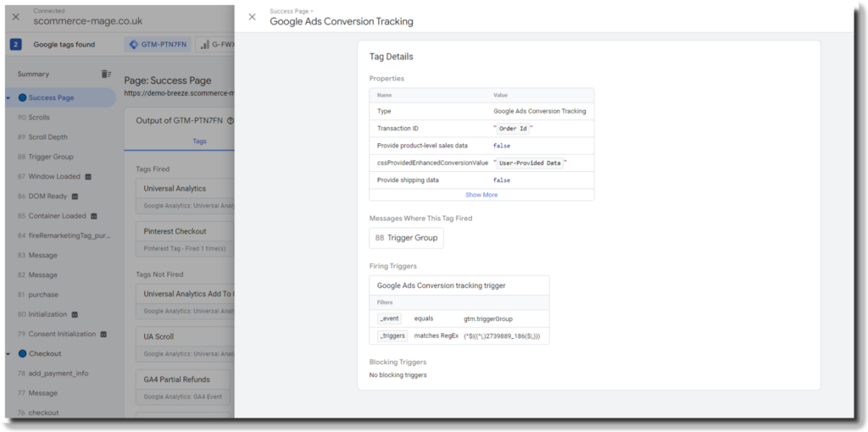Open the GA4 Partial Refunds tag card
The image size is (868, 432).
pyautogui.click(x=183, y=386)
